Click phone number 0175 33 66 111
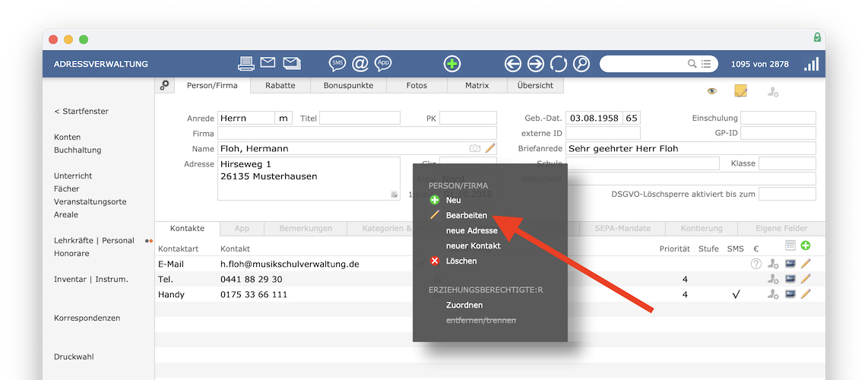 tap(254, 295)
